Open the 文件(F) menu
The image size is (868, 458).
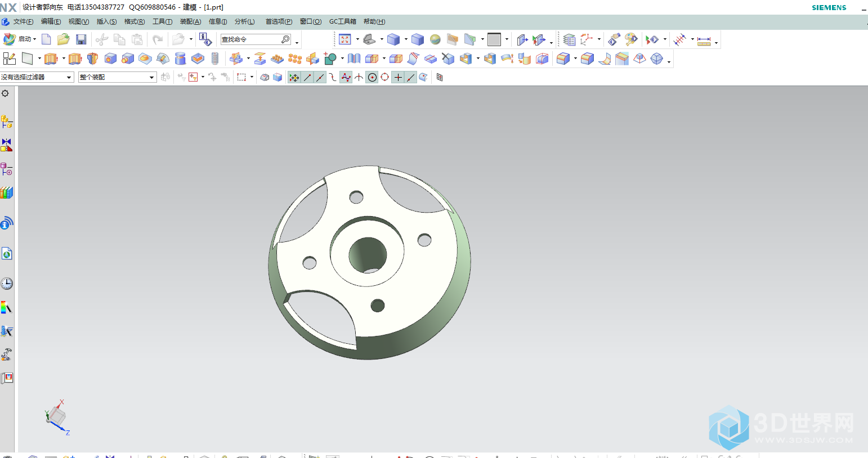[23, 22]
